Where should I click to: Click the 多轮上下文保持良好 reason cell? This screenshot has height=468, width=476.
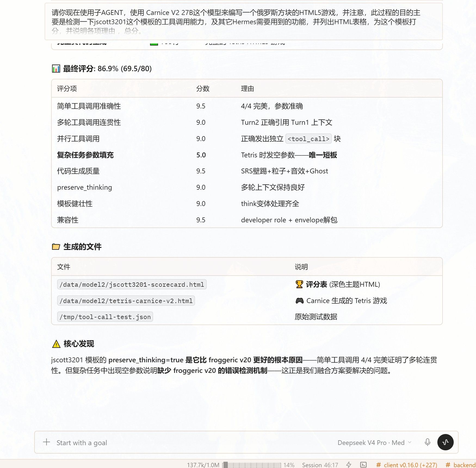pyautogui.click(x=273, y=187)
